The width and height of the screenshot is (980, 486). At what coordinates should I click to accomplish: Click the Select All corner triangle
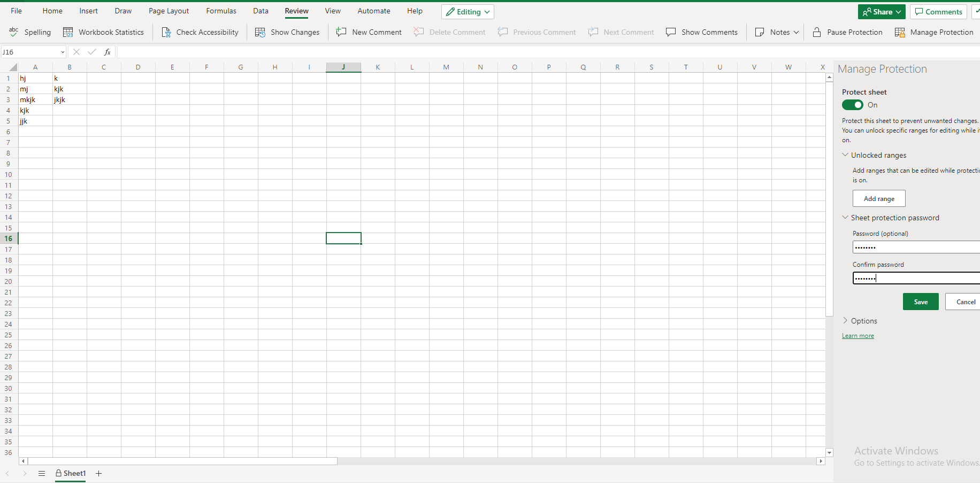click(x=13, y=67)
